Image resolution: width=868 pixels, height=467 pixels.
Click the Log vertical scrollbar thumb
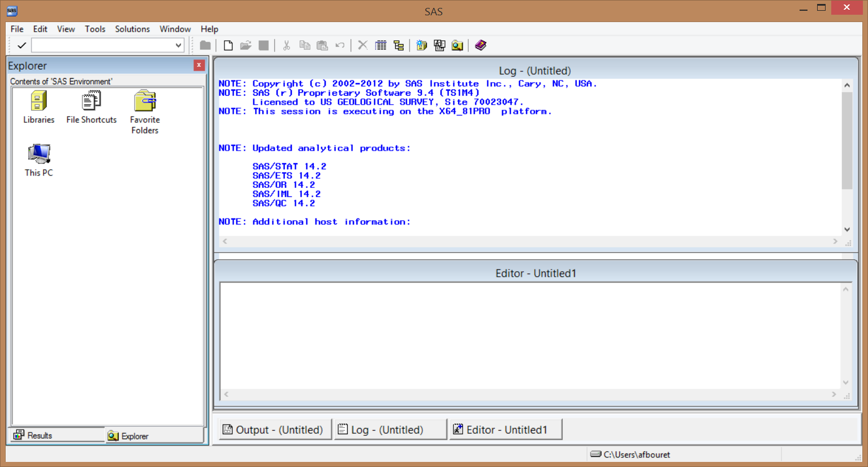[847, 140]
